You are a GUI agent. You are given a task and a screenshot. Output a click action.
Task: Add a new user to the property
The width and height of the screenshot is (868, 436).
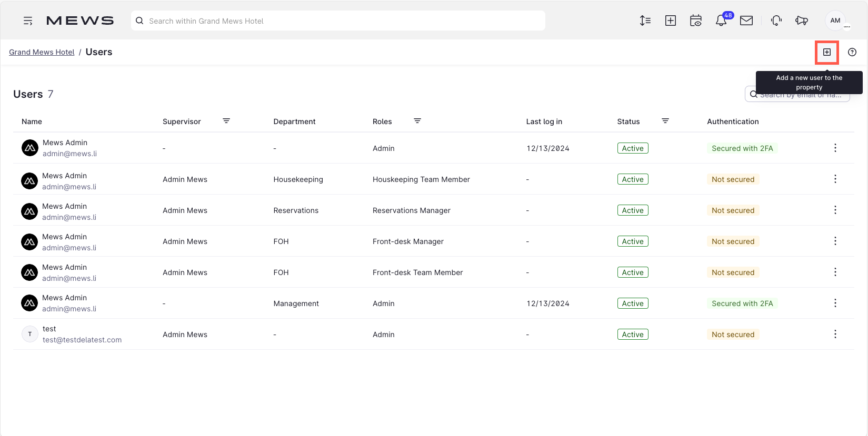click(827, 52)
